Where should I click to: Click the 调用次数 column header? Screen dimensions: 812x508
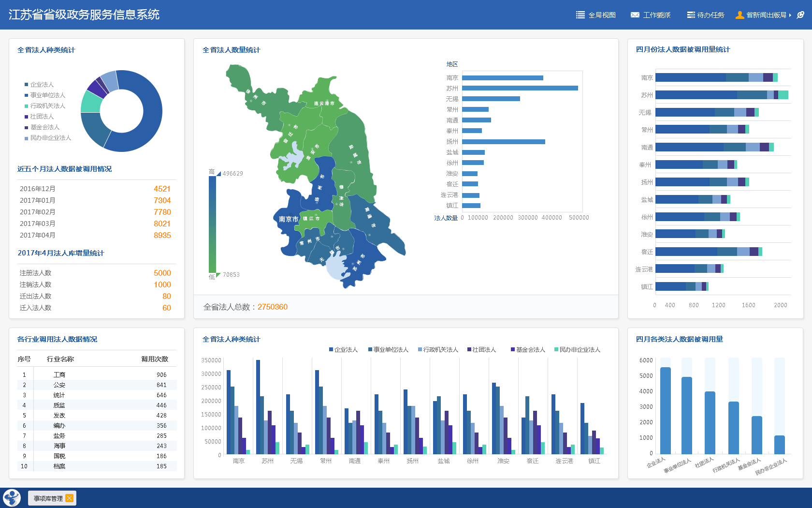point(155,359)
